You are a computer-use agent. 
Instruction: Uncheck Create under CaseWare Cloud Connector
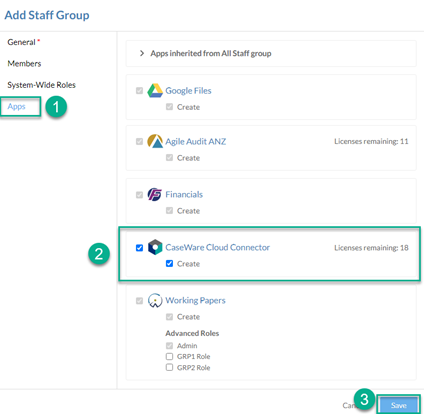pyautogui.click(x=169, y=263)
